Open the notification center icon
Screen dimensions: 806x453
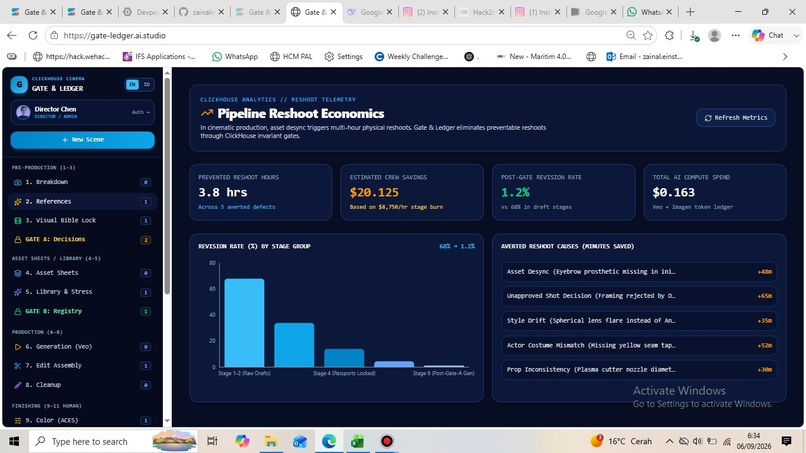(x=786, y=441)
